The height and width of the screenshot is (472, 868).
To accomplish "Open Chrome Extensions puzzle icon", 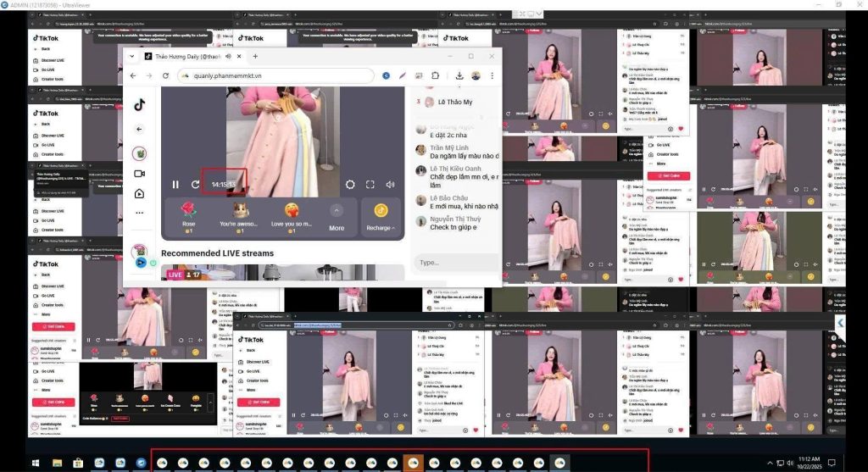I will click(436, 75).
